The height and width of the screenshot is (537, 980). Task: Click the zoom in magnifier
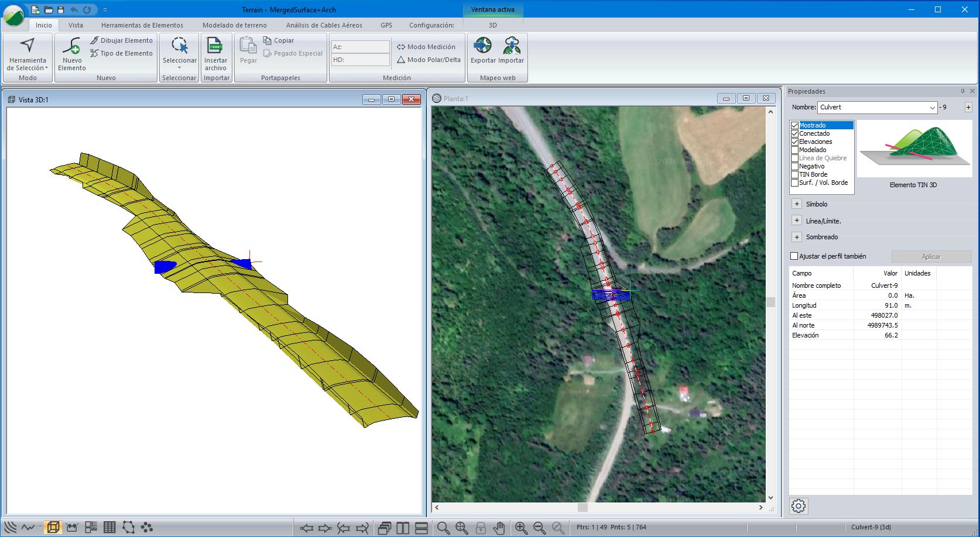(521, 528)
